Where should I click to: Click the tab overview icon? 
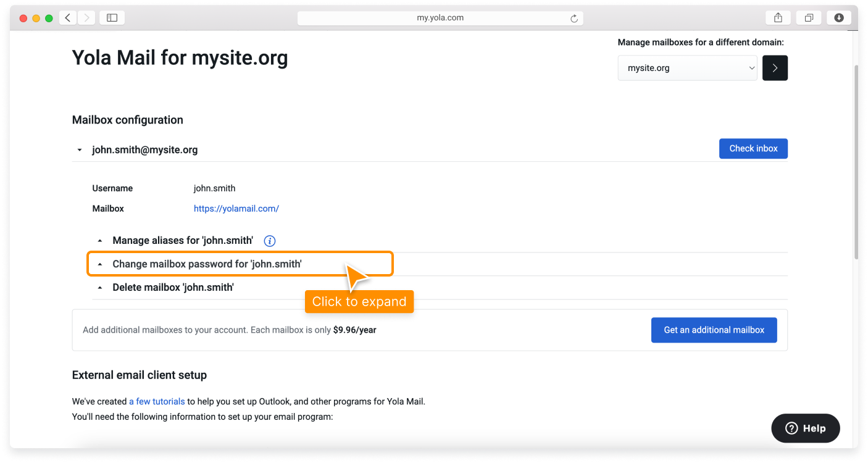coord(808,17)
